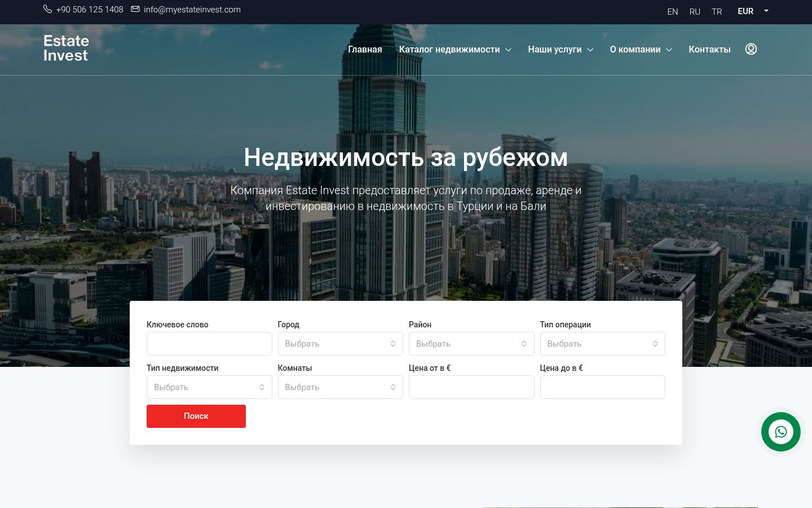The height and width of the screenshot is (508, 812).
Task: Call phone number +90 506 125 1408
Action: (90, 10)
